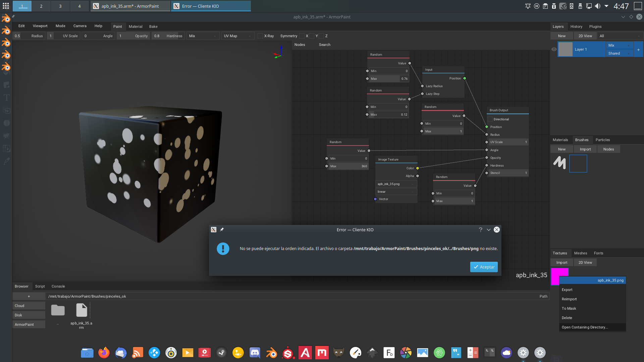
Task: Open Firefox from the dock
Action: click(104, 353)
